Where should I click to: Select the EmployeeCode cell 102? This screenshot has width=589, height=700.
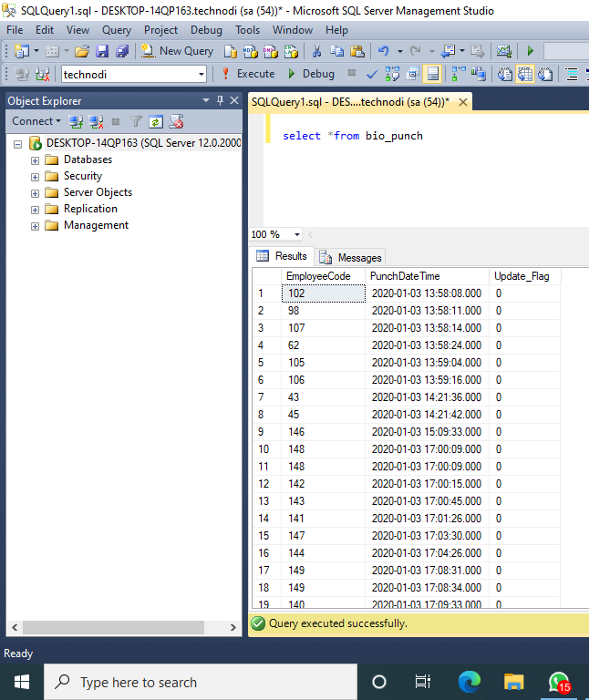[324, 293]
